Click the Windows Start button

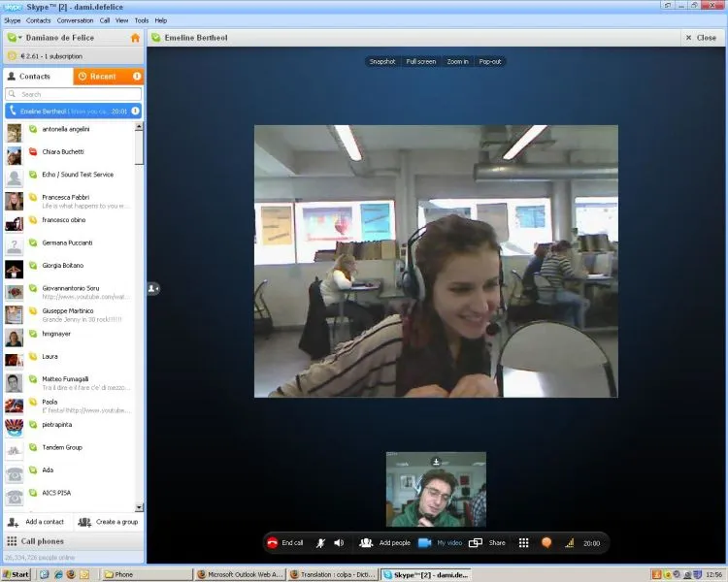click(x=17, y=574)
